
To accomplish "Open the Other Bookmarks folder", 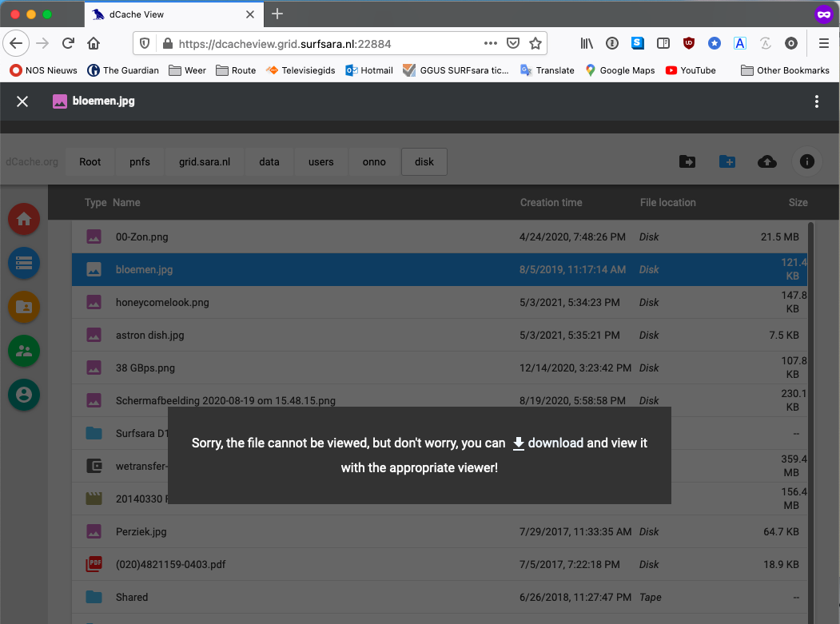I will (785, 70).
